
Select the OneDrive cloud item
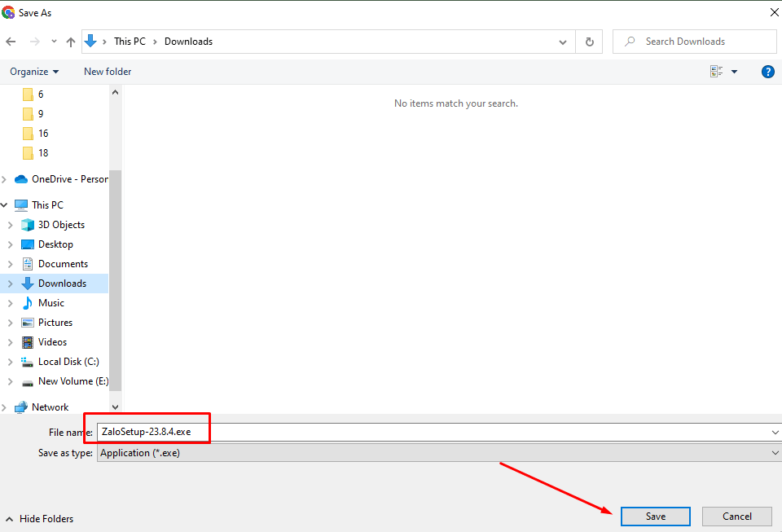(69, 179)
